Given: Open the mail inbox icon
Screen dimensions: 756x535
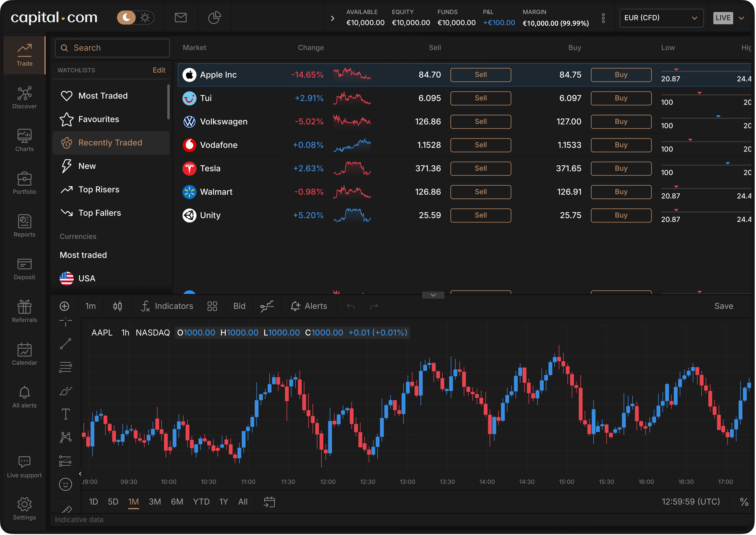Looking at the screenshot, I should (181, 18).
